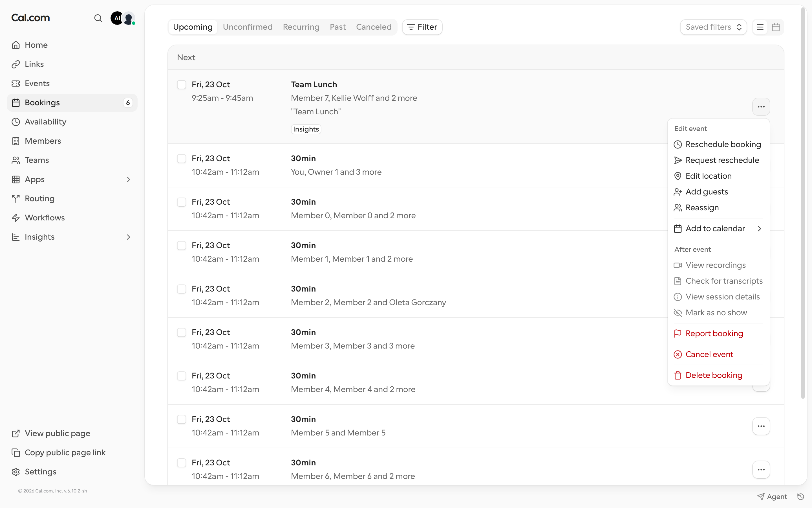Open Routing in sidebar
This screenshot has height=508, width=812.
(72, 199)
